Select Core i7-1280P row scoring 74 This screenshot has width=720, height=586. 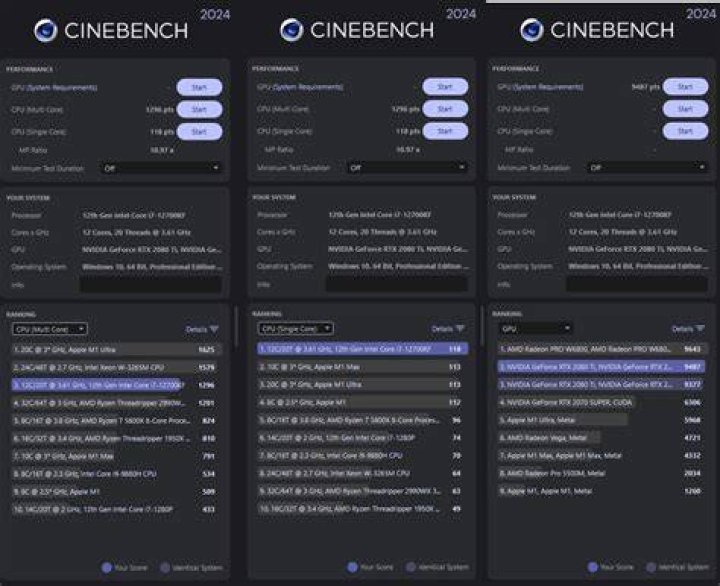[363, 438]
